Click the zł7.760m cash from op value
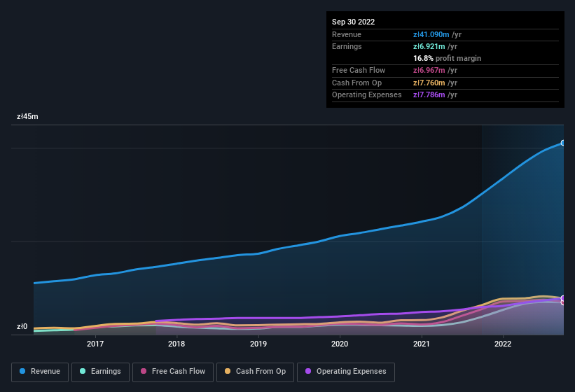The height and width of the screenshot is (392, 575). point(429,83)
